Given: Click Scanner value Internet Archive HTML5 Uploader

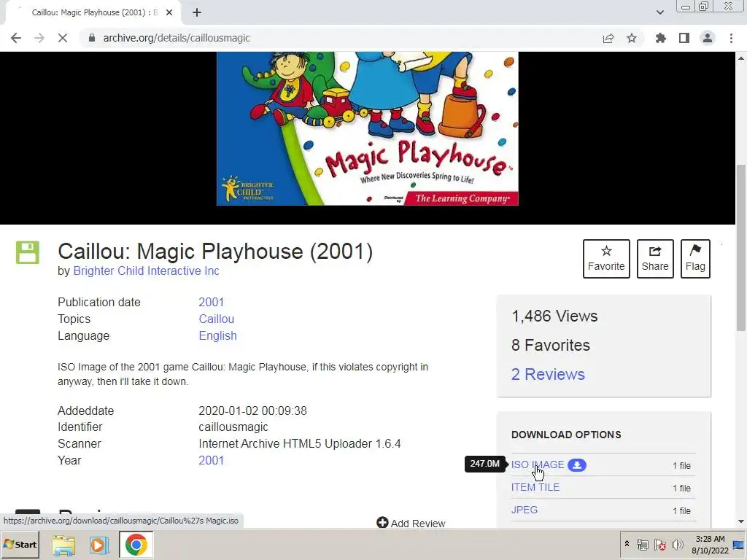Looking at the screenshot, I should (300, 444).
